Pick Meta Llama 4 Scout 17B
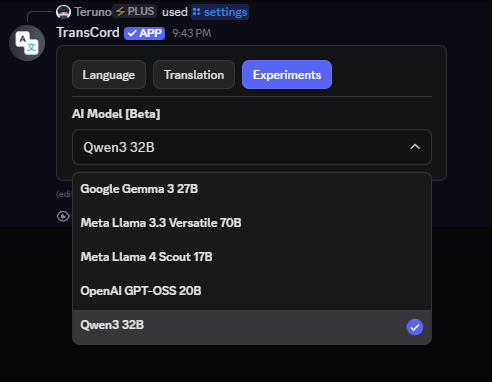 [x=252, y=257]
